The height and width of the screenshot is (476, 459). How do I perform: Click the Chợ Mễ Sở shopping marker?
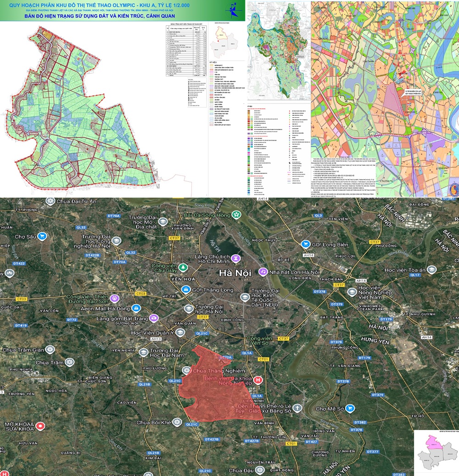tap(350, 408)
